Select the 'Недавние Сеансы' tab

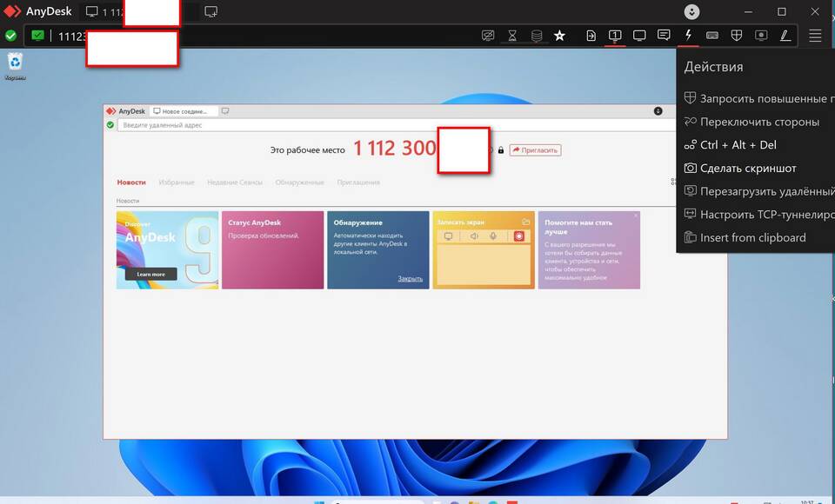(x=235, y=182)
